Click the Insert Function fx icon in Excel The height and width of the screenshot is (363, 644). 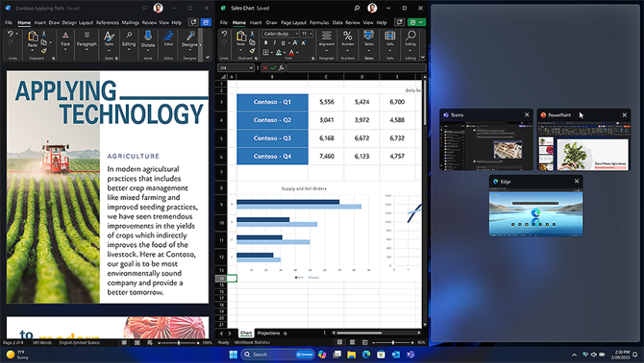(x=281, y=68)
